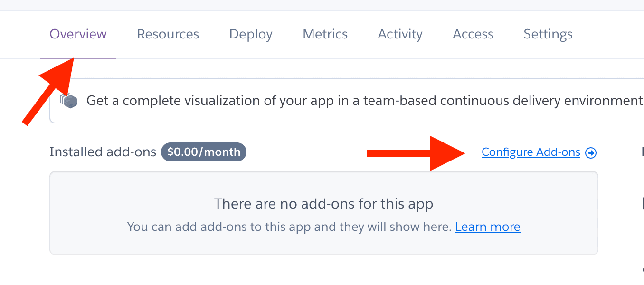Click the Installed add-ons heading

[103, 152]
